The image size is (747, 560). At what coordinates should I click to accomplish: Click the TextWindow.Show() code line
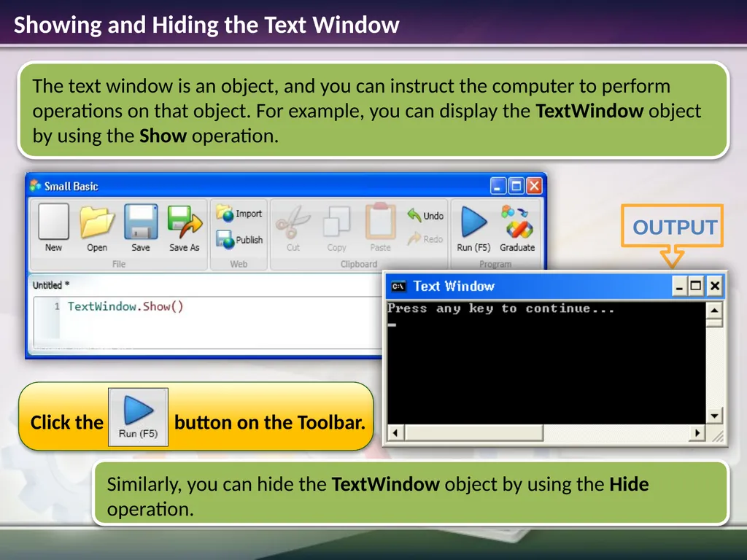pos(125,306)
